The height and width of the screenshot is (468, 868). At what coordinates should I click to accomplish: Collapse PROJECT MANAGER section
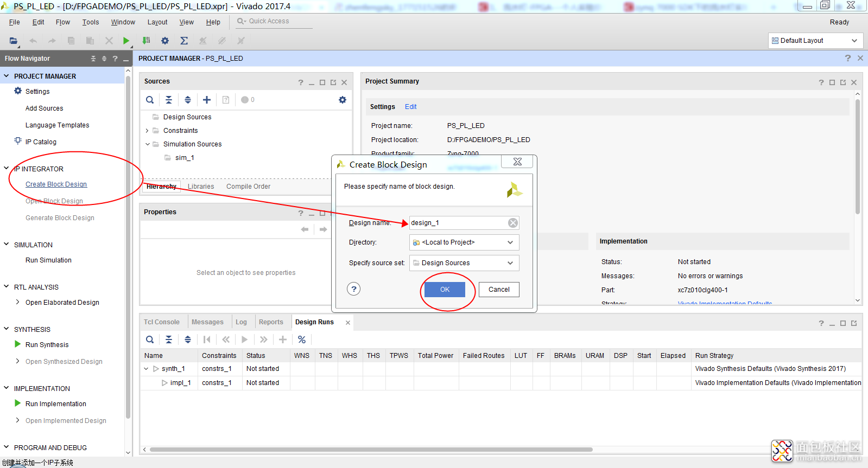(7, 76)
